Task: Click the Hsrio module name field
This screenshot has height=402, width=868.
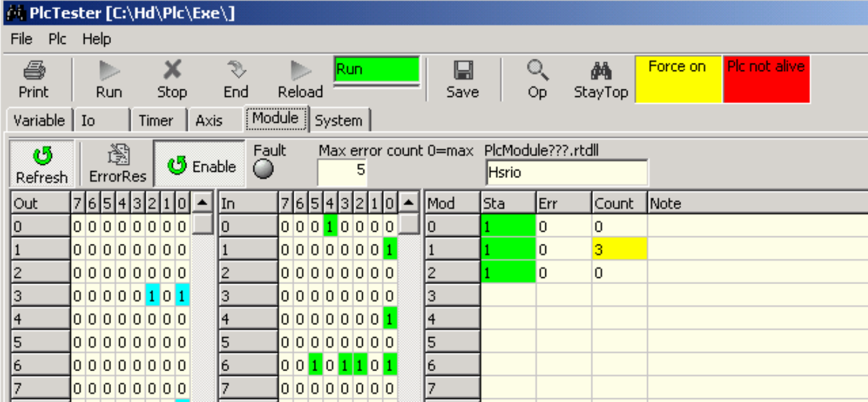Action: point(566,173)
